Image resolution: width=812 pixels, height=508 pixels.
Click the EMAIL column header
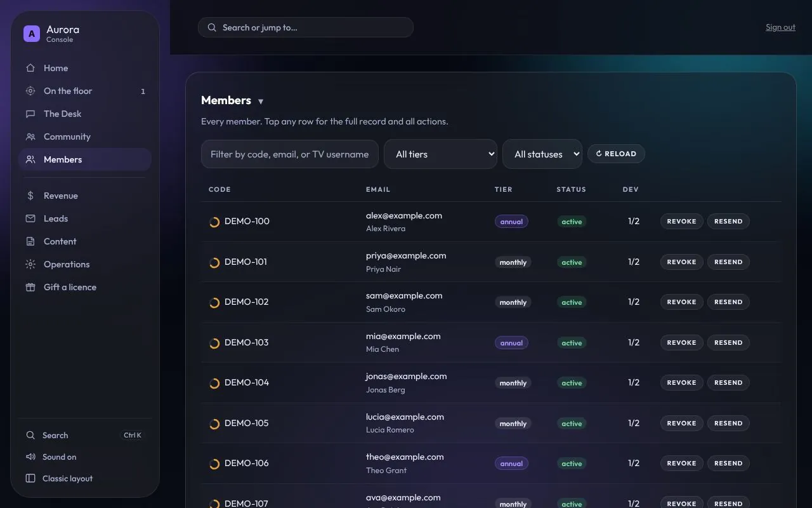click(378, 189)
